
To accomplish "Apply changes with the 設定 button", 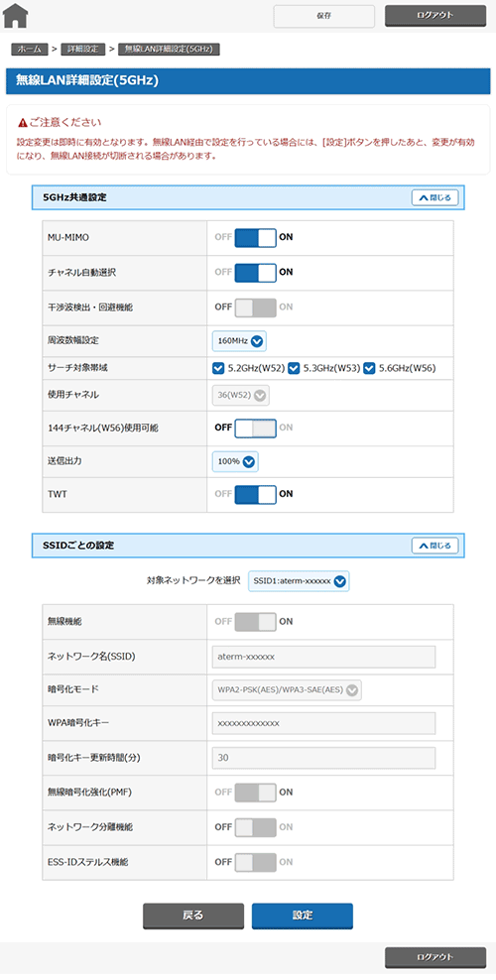I will point(303,916).
